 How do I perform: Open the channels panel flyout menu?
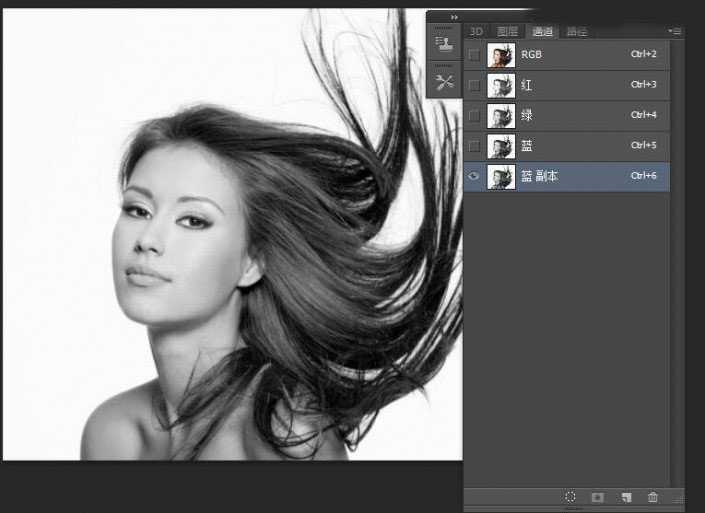point(675,31)
